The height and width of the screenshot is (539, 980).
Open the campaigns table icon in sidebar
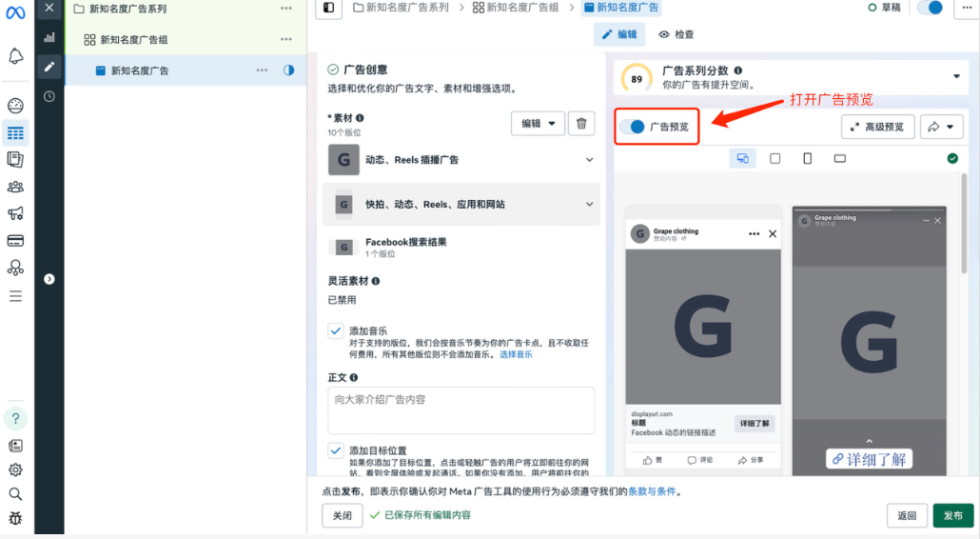pyautogui.click(x=15, y=133)
